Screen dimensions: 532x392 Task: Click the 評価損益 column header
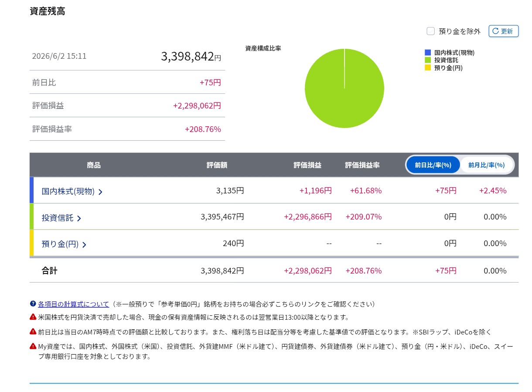307,165
